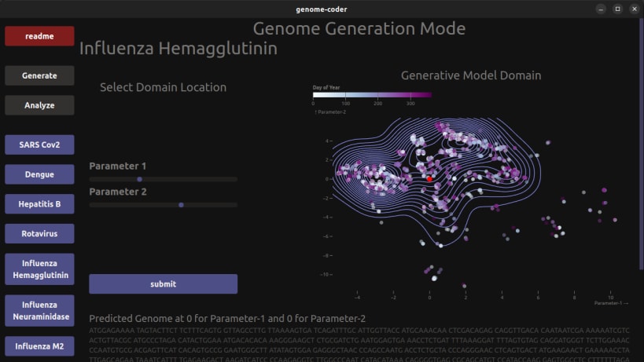Switch to Generate mode
This screenshot has width=644, height=362.
click(39, 75)
